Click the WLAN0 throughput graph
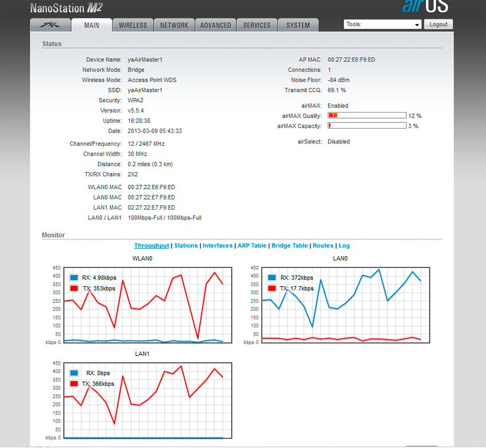 pyautogui.click(x=148, y=305)
